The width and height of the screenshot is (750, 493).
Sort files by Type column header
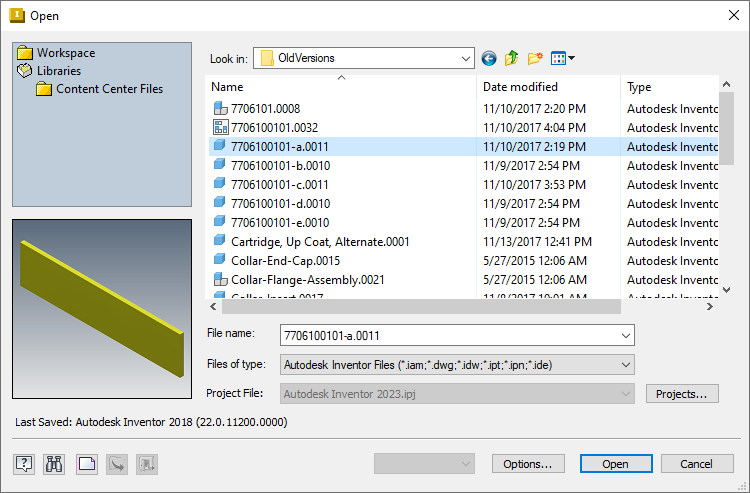click(670, 87)
